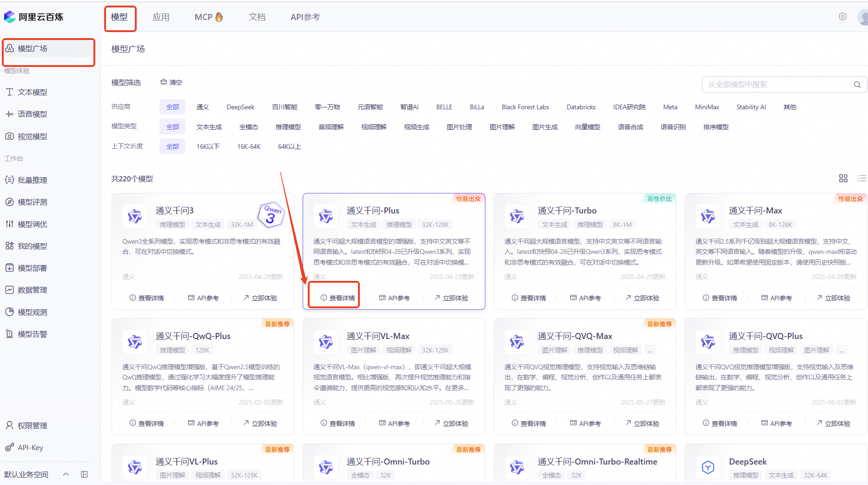The image size is (868, 485).
Task: Click the 模型观测 sidebar icon
Action: pos(9,312)
